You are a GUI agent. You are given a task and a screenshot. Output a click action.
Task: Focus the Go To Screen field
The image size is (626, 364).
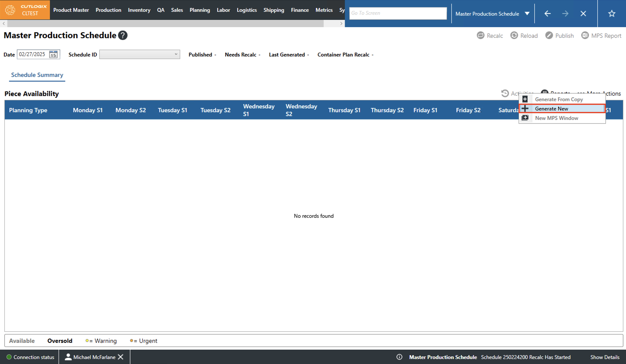(x=398, y=13)
